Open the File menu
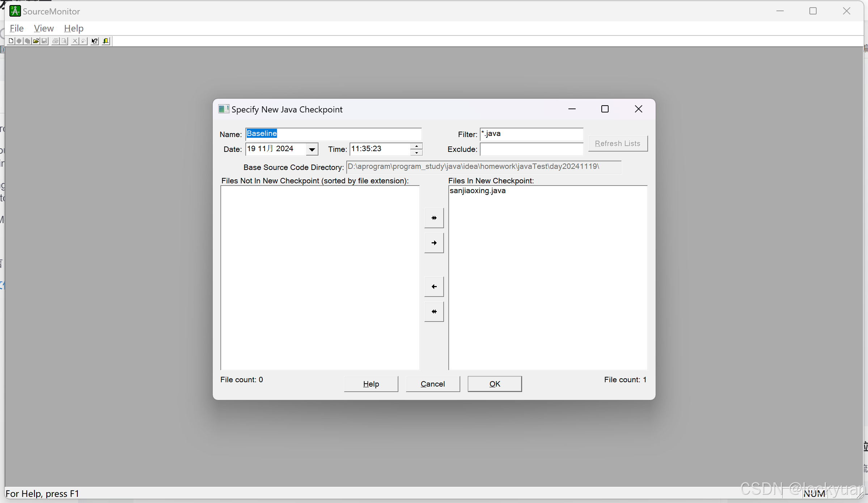 tap(17, 28)
